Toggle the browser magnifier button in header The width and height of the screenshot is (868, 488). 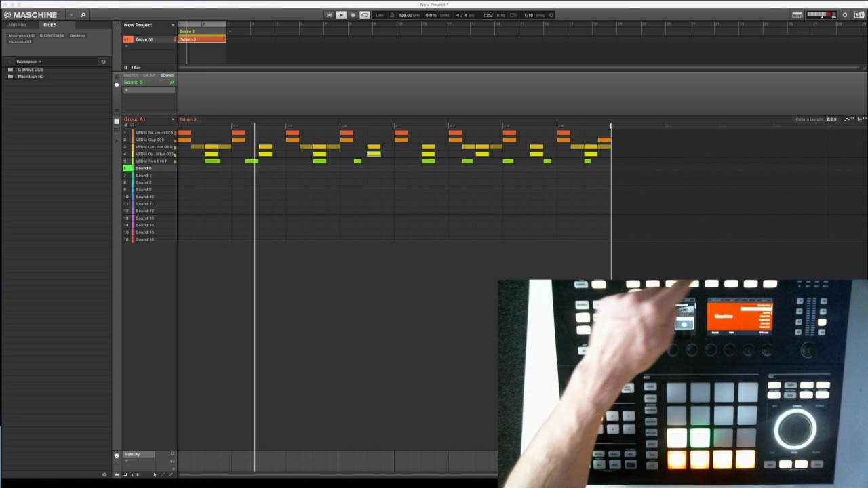point(83,14)
